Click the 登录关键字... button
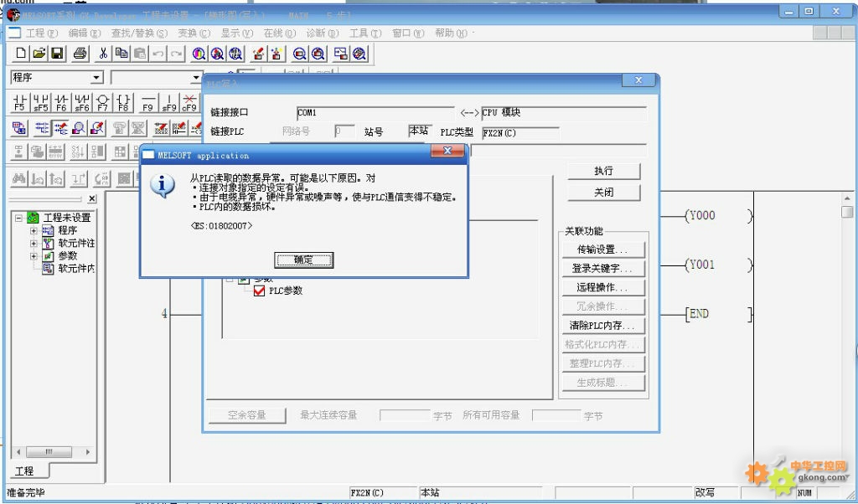Image resolution: width=858 pixels, height=504 pixels. (603, 269)
